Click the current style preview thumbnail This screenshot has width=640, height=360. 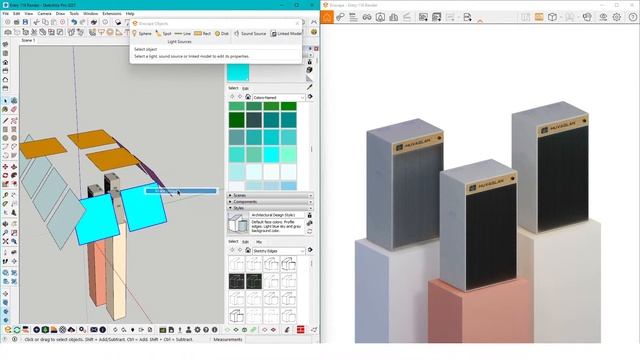(238, 223)
